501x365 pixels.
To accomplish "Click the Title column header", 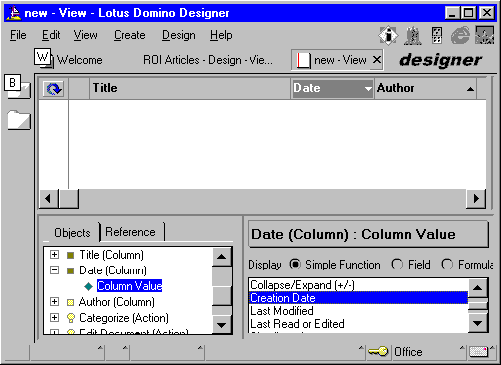I will 190,88.
